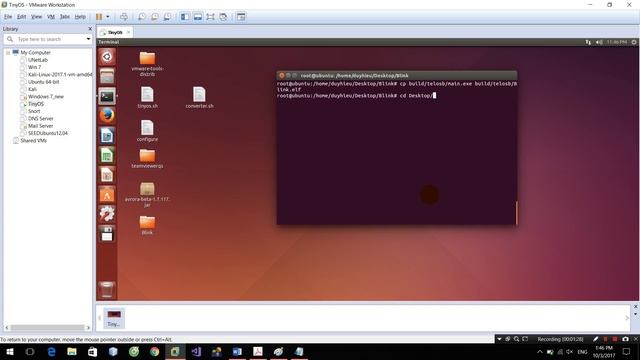Click the console view toolbar icon
Screen dimensions: 640x360
(x=241, y=17)
